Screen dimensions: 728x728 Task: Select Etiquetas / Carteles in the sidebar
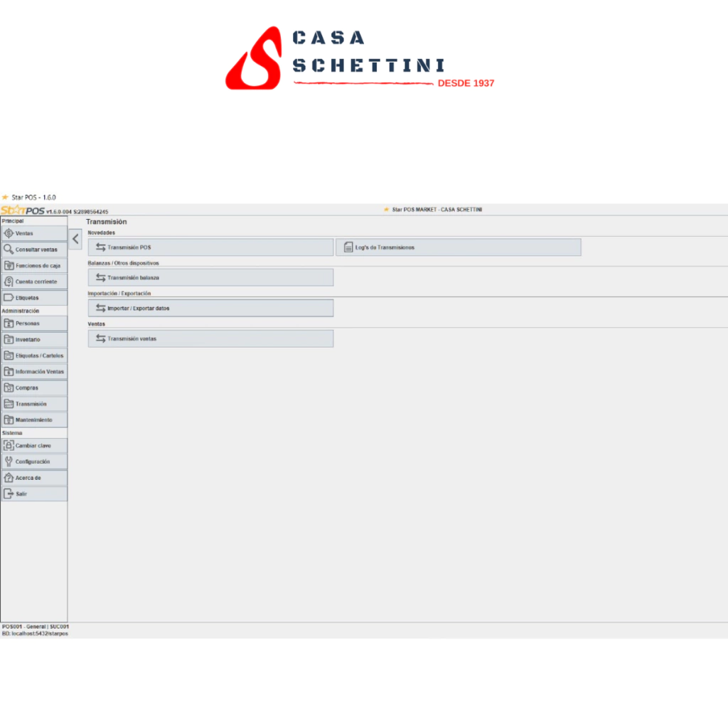tap(34, 355)
